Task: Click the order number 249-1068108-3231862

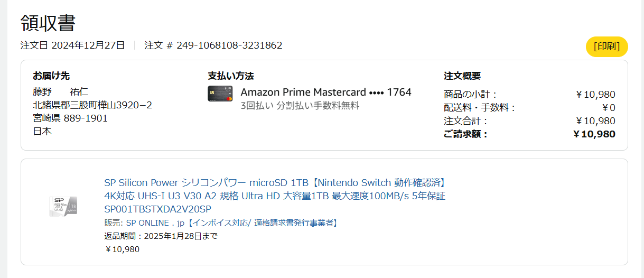Action: coord(229,45)
